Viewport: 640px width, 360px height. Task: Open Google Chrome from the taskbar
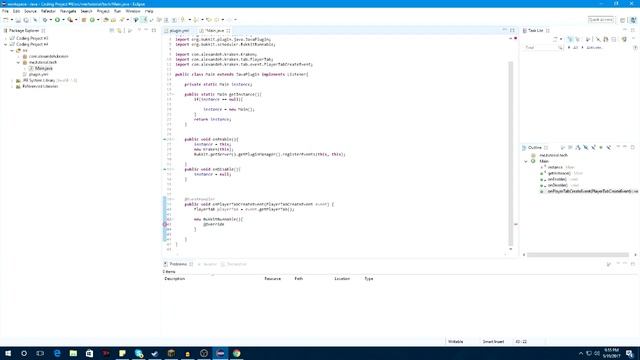pyautogui.click(x=237, y=353)
